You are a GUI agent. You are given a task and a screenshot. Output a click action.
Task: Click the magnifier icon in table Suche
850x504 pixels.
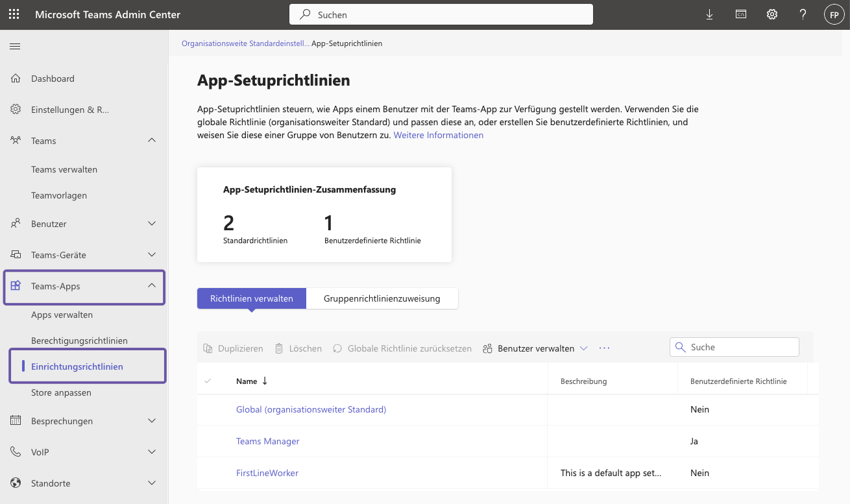coord(681,347)
